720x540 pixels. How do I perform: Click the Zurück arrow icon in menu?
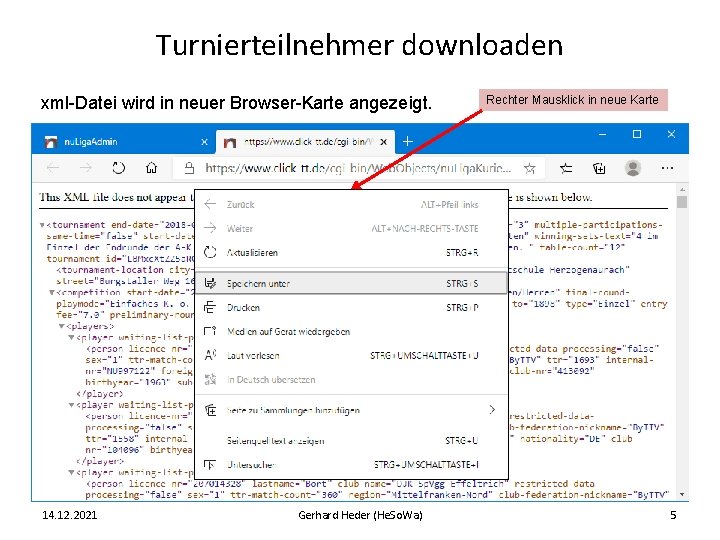[210, 204]
